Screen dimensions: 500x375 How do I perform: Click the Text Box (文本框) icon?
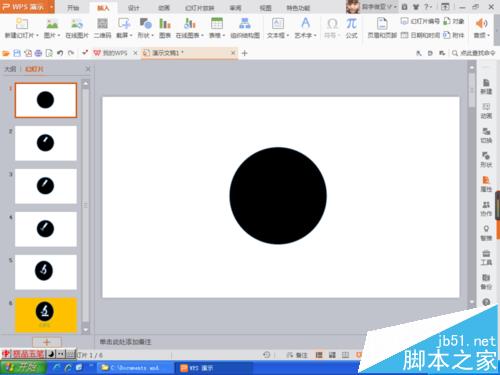point(278,23)
